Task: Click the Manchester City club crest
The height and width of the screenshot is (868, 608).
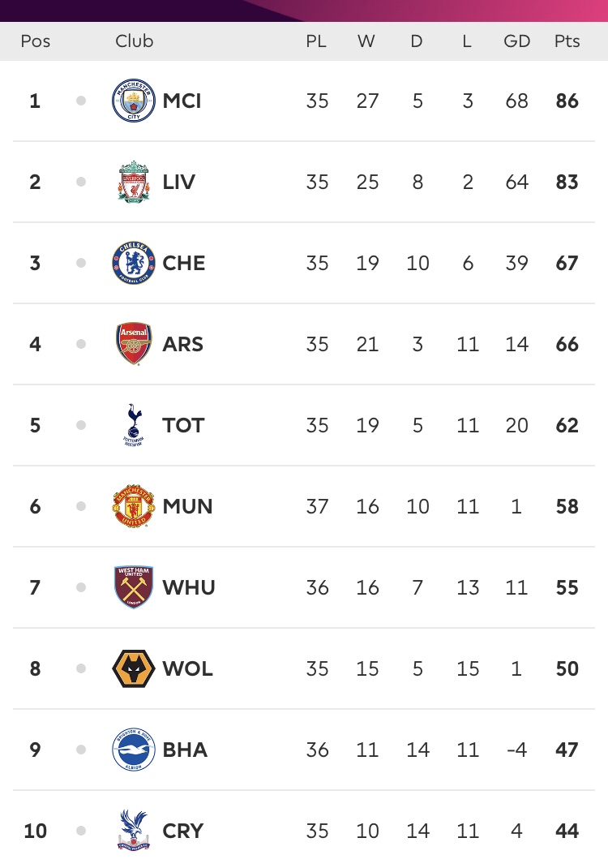Action: 133,101
